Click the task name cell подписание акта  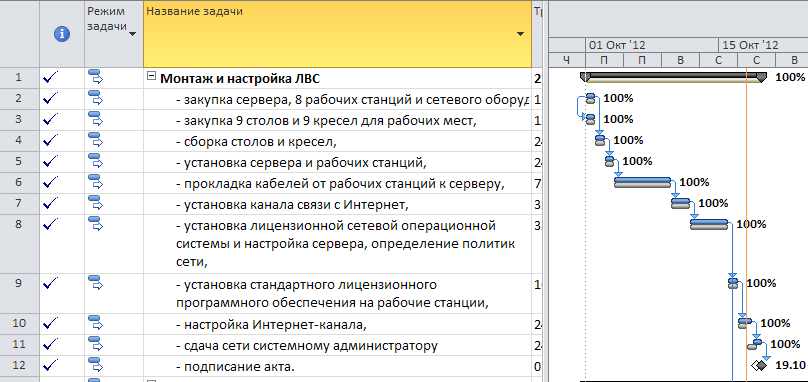(338, 367)
